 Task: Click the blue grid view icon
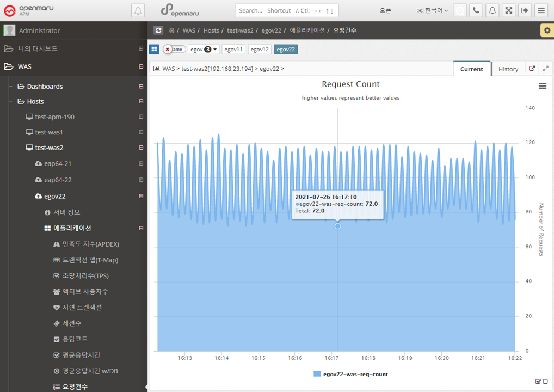click(x=155, y=50)
